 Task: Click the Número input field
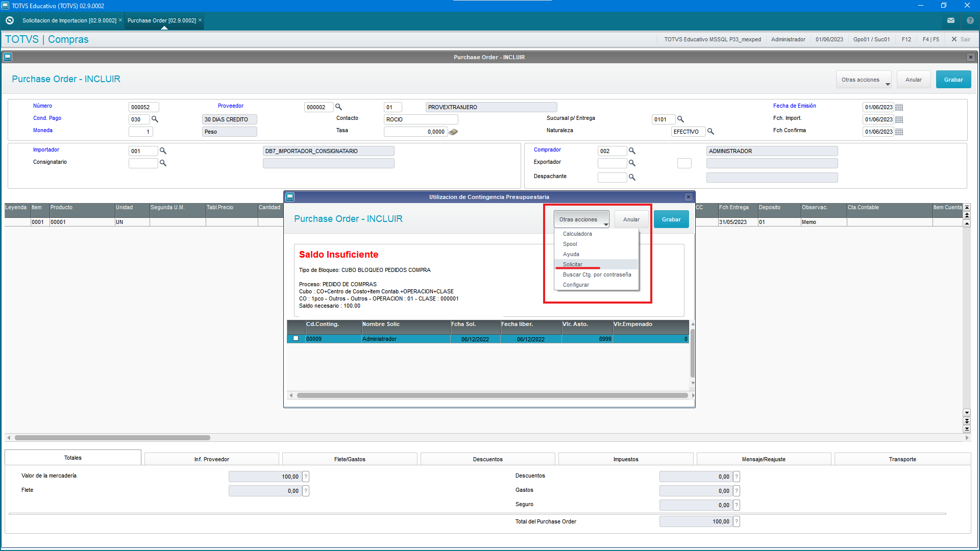[143, 107]
